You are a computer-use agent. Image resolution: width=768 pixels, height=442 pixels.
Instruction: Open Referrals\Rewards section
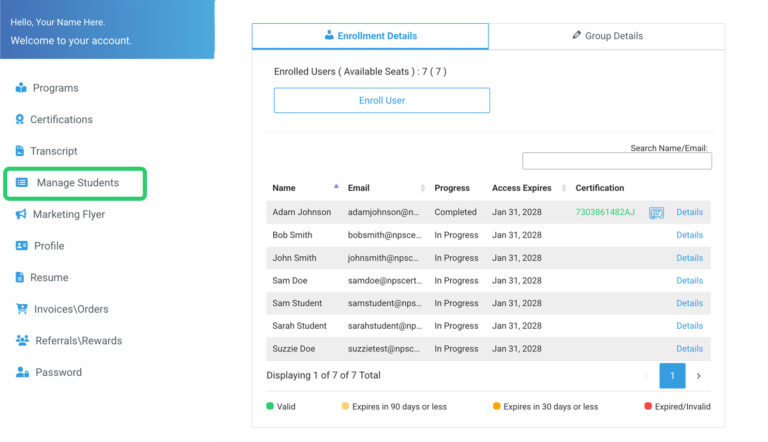tap(78, 341)
